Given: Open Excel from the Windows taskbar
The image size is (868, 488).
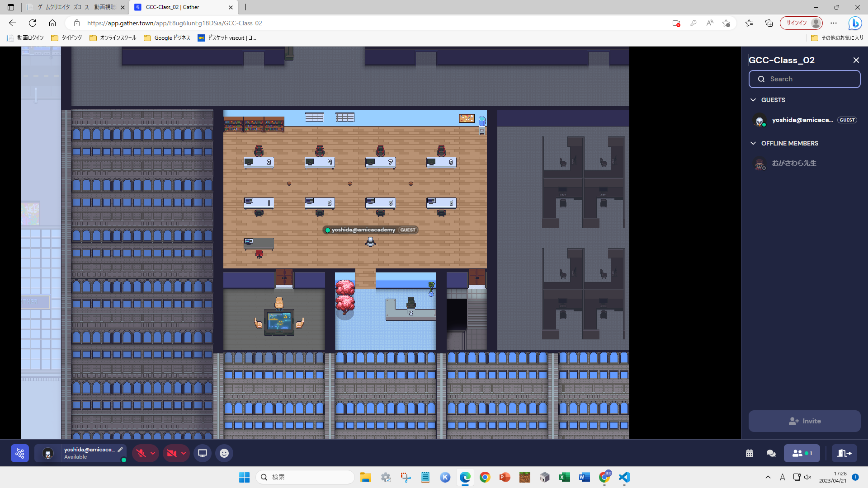Looking at the screenshot, I should [x=564, y=477].
